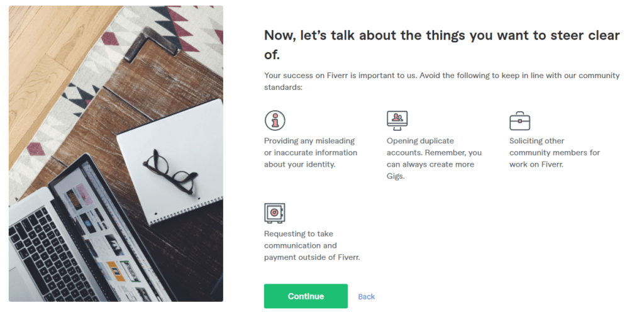Click the briefcase icon above Soliciting

click(519, 120)
